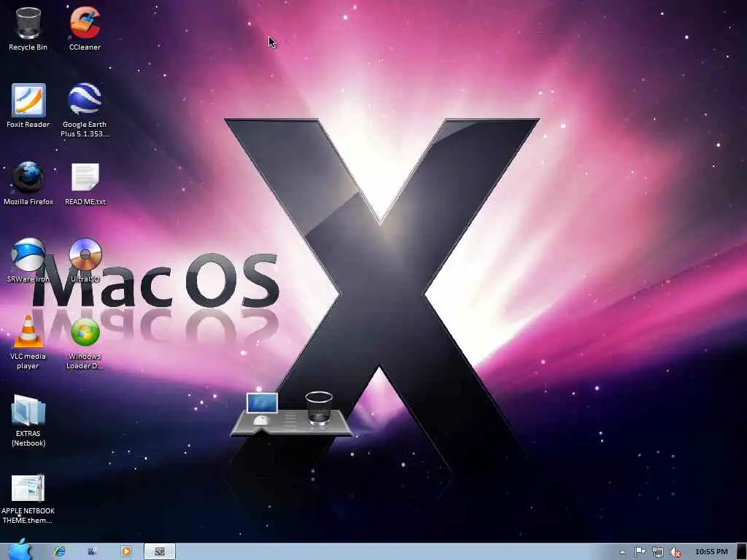This screenshot has height=560, width=747.
Task: Launch CCleaner from the desktop
Action: tap(85, 28)
